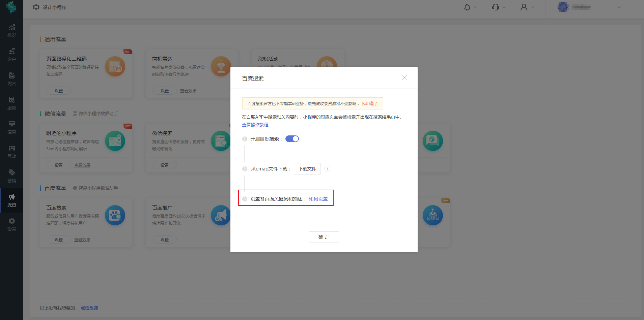Open 服务 in the sidebar
This screenshot has height=320, width=644.
[x=11, y=103]
